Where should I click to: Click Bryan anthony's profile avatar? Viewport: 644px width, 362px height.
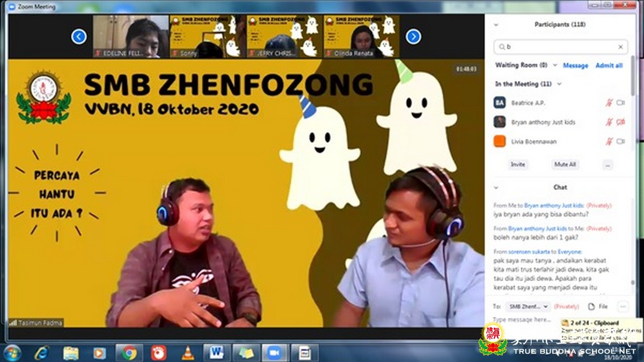click(x=500, y=122)
